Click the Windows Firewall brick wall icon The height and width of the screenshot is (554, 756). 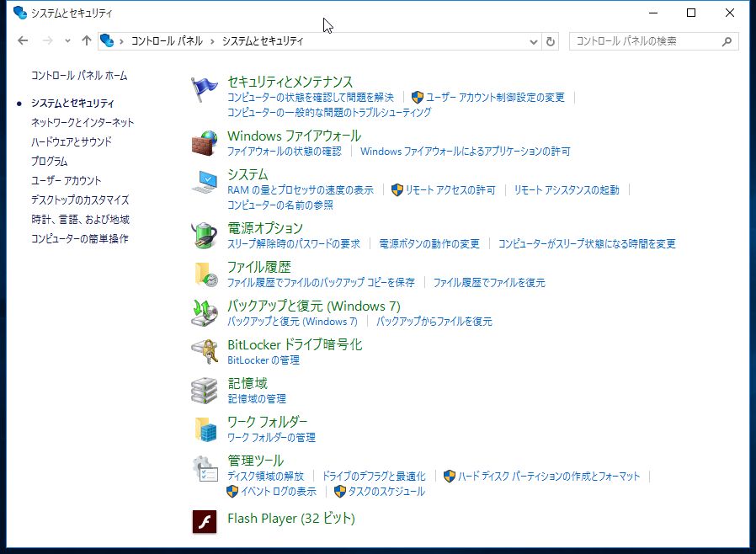(205, 144)
